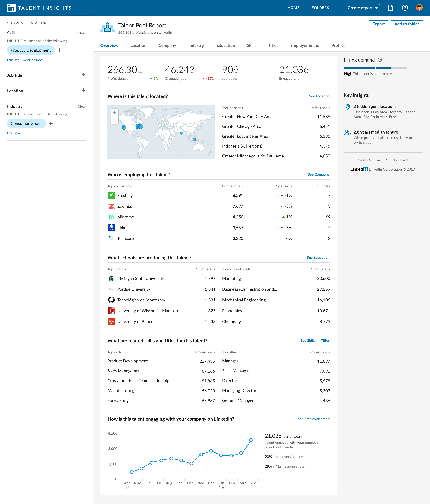This screenshot has height=504, width=430.
Task: Open the user profile avatar
Action: click(419, 8)
